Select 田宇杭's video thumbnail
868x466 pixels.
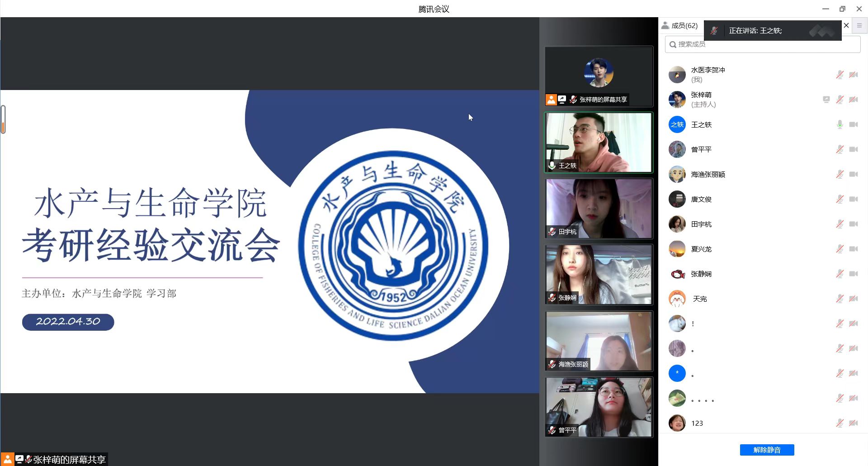[599, 208]
